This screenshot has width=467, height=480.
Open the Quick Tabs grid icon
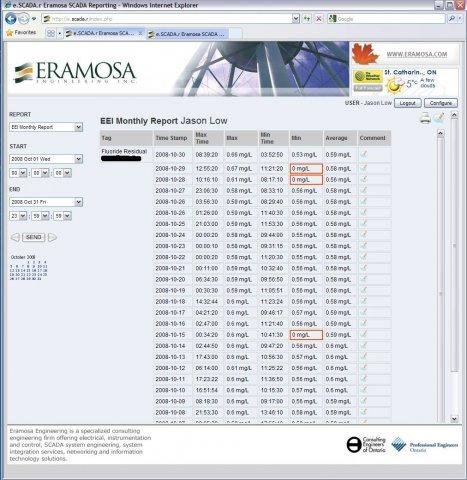point(51,33)
